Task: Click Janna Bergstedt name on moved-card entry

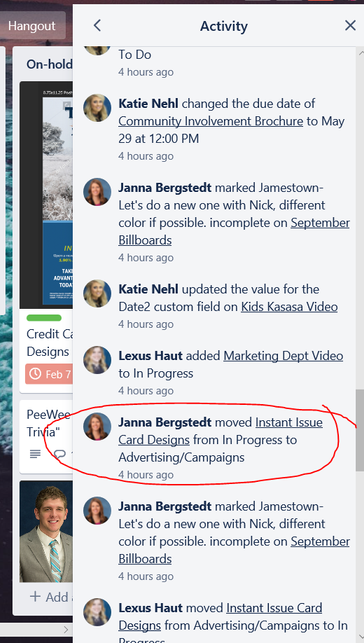Action: (x=165, y=422)
